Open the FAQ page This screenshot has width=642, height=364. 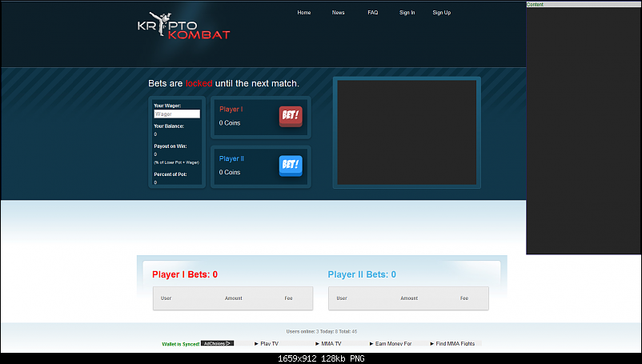click(x=373, y=13)
